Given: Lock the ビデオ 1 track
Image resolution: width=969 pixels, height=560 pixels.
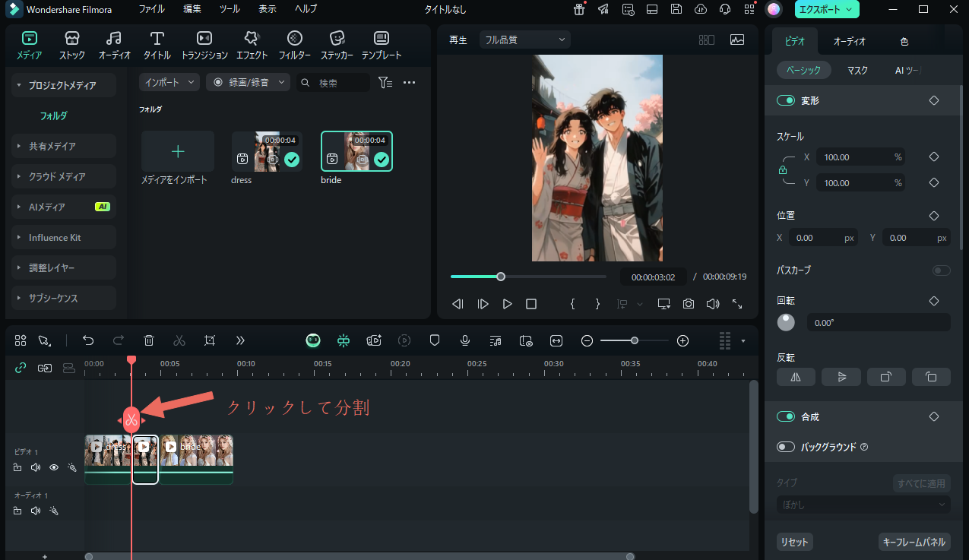Looking at the screenshot, I should point(17,467).
